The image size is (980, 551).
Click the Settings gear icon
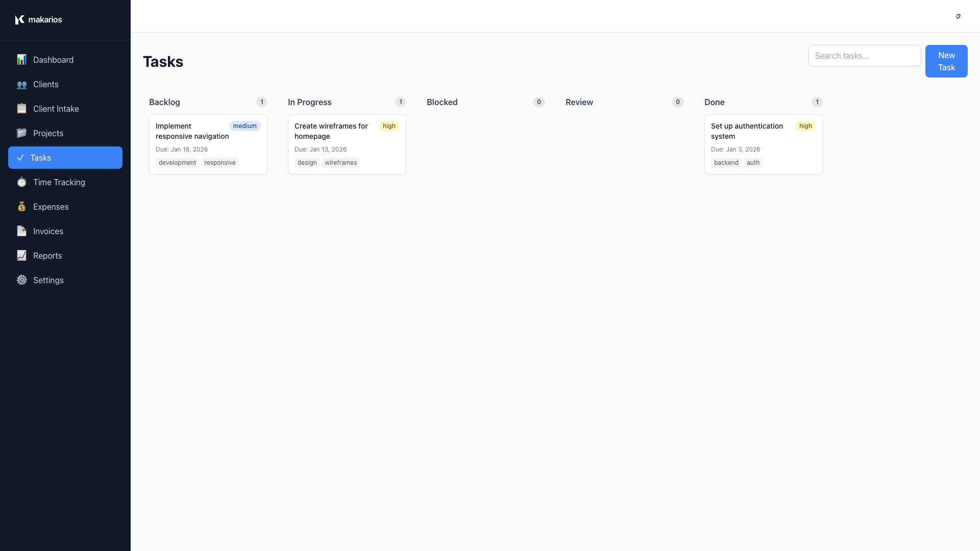tap(21, 280)
